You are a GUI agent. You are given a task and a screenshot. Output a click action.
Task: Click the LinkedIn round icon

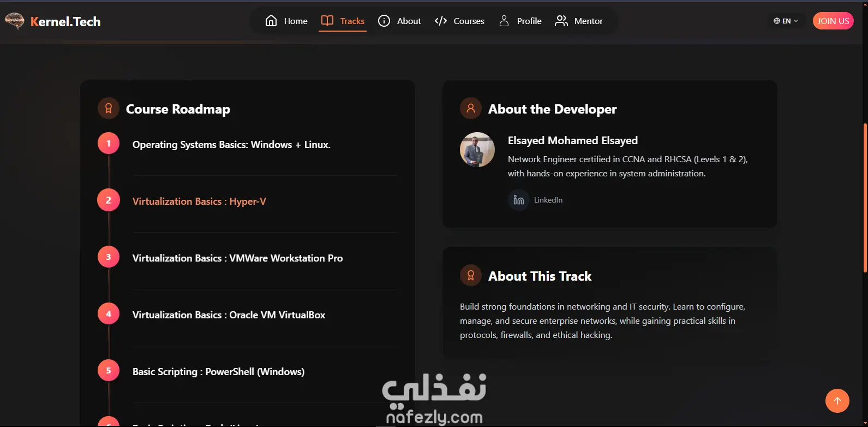pyautogui.click(x=519, y=200)
